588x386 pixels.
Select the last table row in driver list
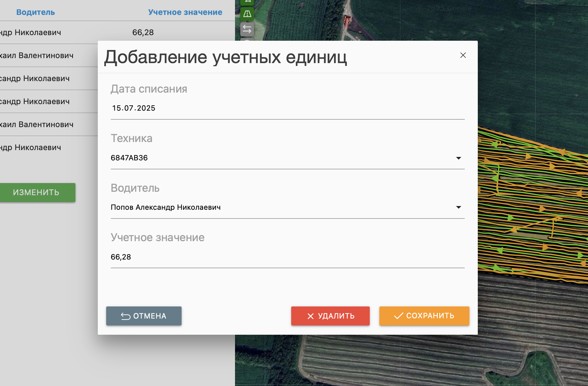click(x=47, y=147)
